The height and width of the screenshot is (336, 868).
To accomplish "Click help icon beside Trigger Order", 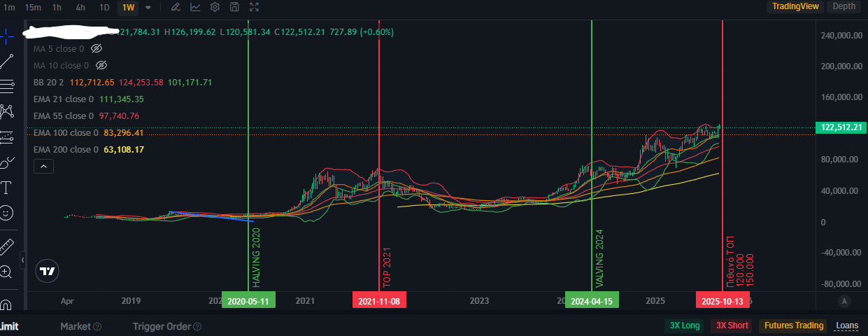I will tap(197, 326).
